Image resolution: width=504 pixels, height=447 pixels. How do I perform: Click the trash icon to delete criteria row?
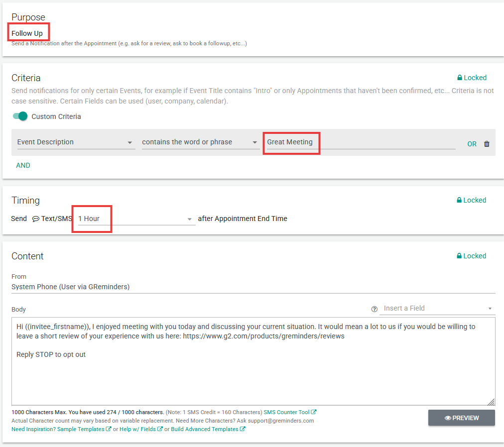pyautogui.click(x=487, y=144)
